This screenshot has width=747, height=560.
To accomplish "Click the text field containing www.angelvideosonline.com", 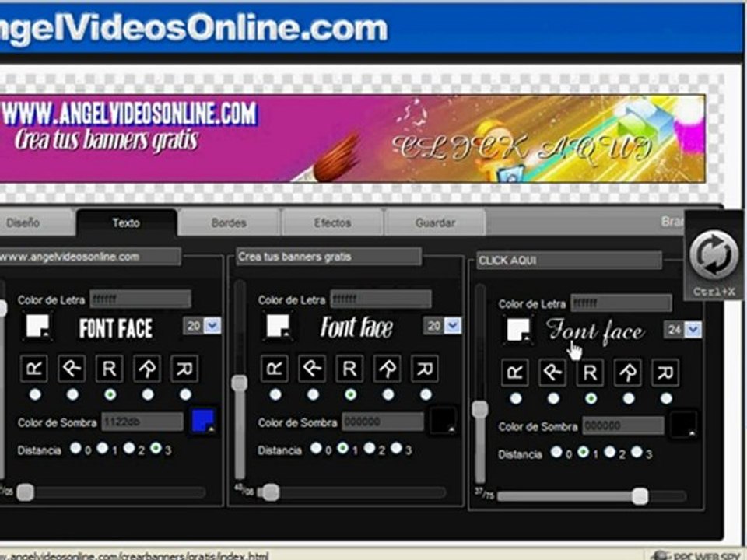I will tap(89, 257).
